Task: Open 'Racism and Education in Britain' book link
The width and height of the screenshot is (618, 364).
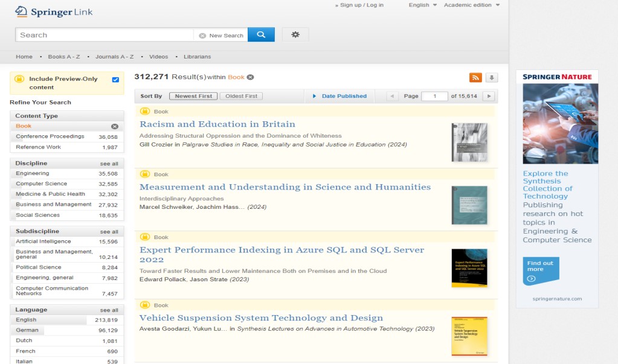Action: click(x=217, y=124)
